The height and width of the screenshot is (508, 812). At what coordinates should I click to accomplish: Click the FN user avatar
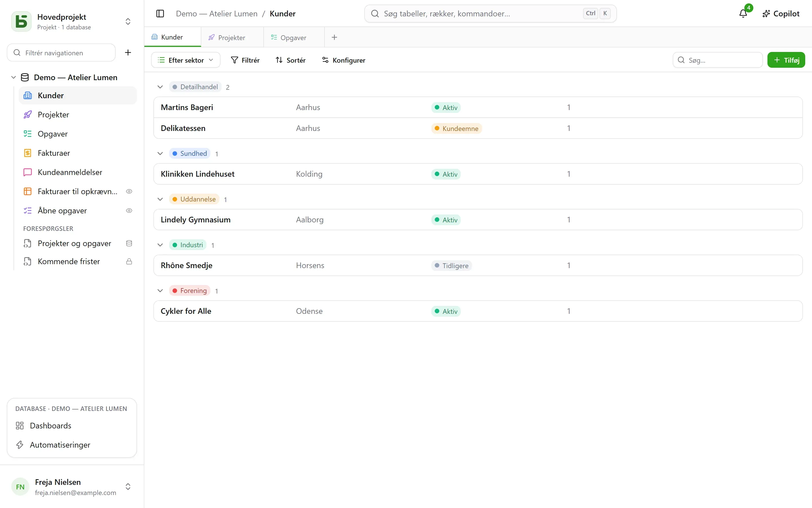pyautogui.click(x=20, y=487)
